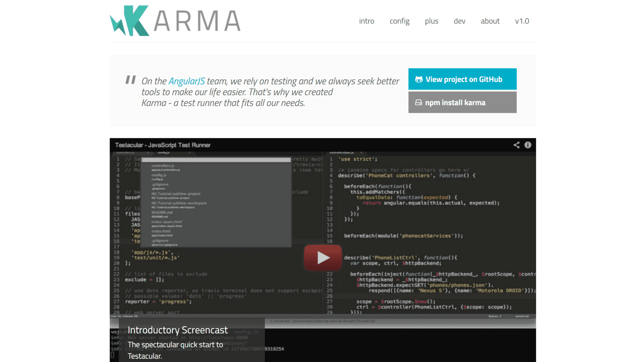
Task: Click the drive icon beside npm install
Action: 418,103
